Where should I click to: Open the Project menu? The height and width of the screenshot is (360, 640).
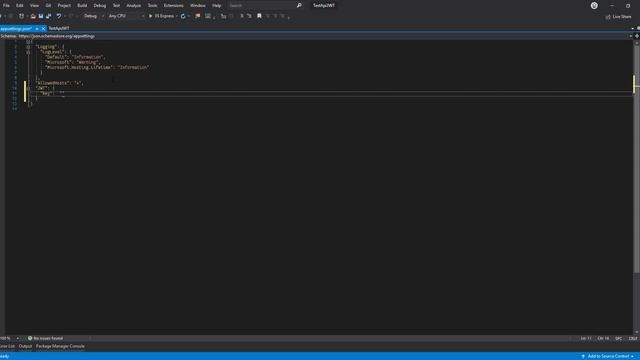click(64, 6)
